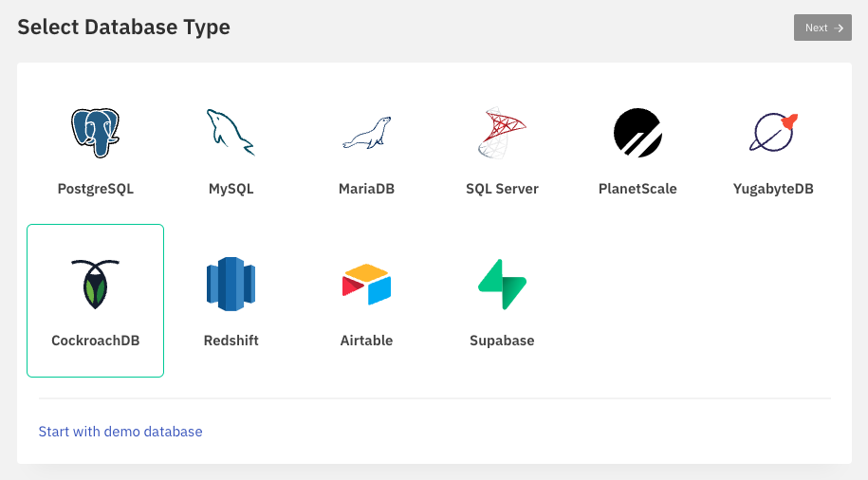Click the PostgreSQL label
Screen dimensions: 868x480
95,189
